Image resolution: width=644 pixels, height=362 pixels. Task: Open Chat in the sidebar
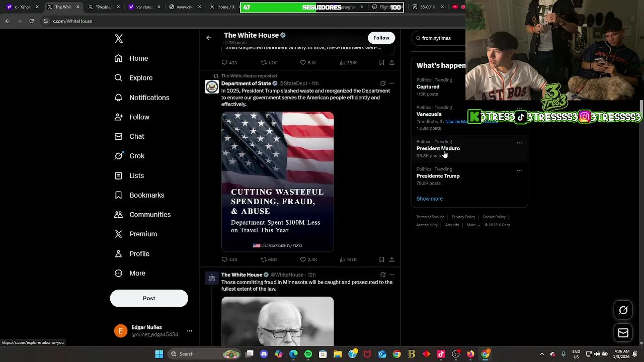click(129, 136)
